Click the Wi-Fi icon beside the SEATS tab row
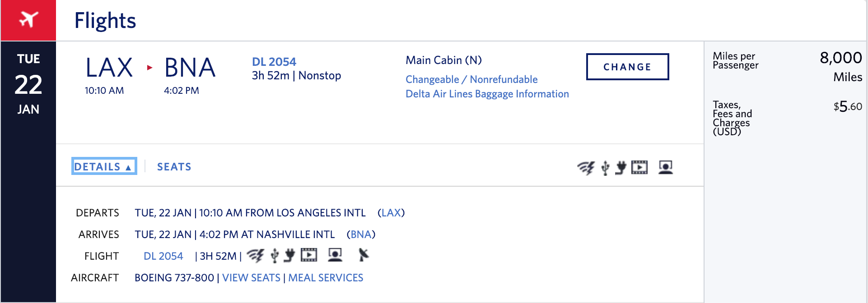This screenshot has height=303, width=868. coord(586,168)
